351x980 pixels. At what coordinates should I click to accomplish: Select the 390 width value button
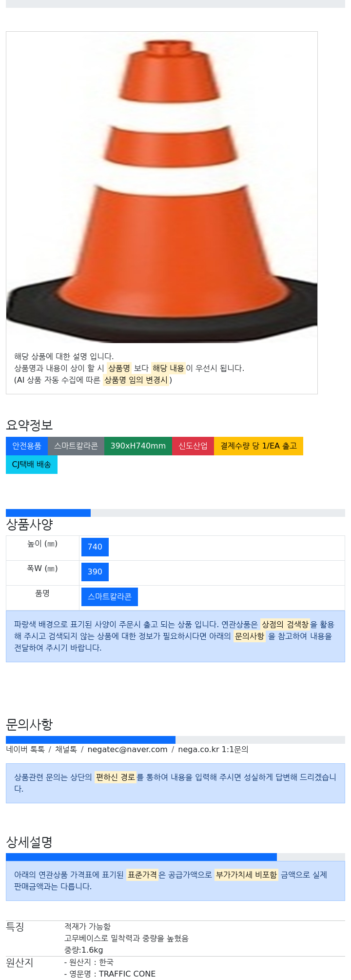tap(95, 572)
